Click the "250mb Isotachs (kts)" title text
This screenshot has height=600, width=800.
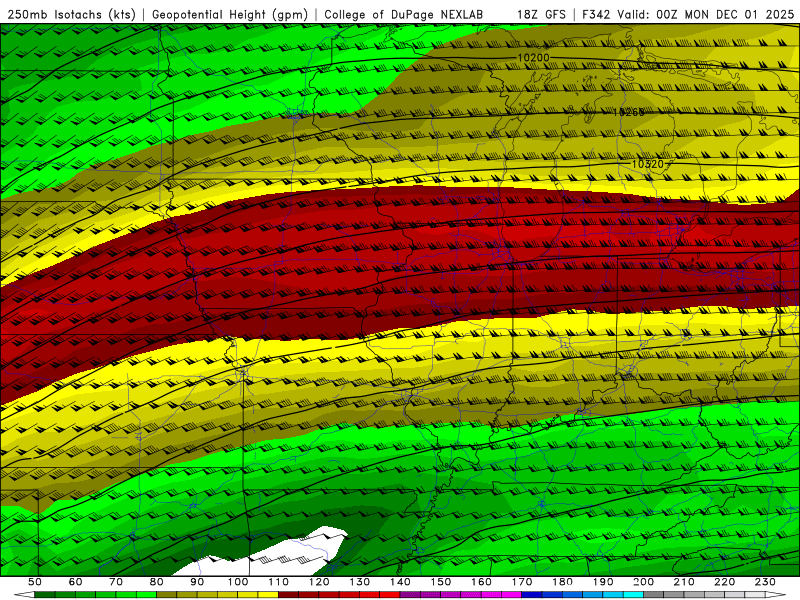71,14
